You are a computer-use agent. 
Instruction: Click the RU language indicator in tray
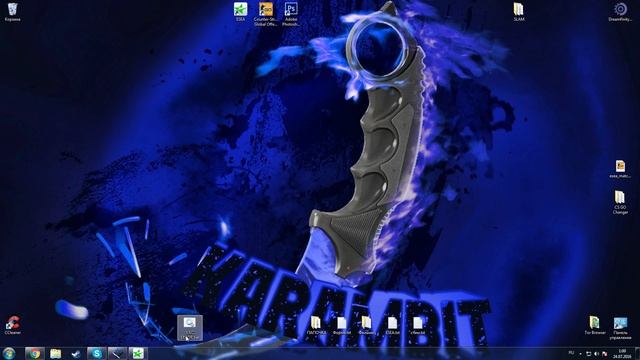[571, 353]
